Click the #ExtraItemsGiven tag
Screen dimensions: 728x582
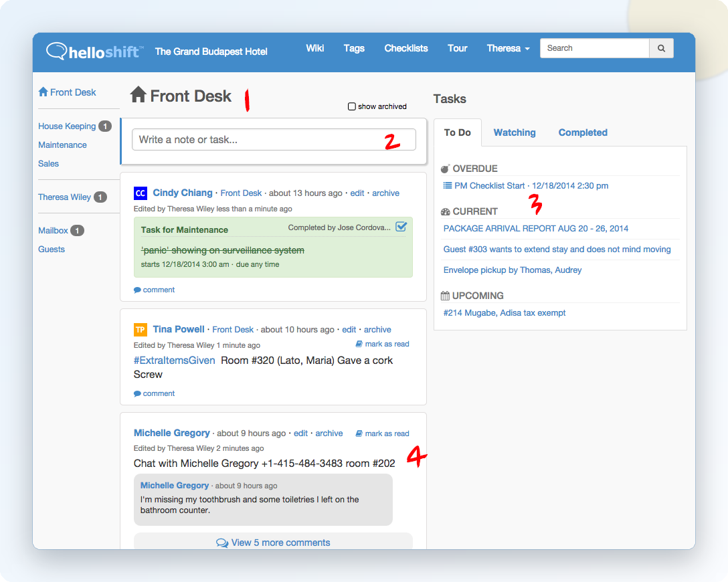175,361
